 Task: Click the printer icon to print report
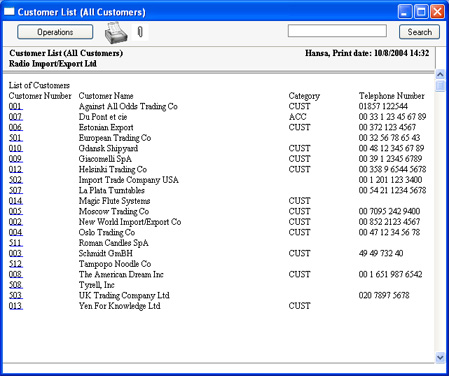click(116, 32)
